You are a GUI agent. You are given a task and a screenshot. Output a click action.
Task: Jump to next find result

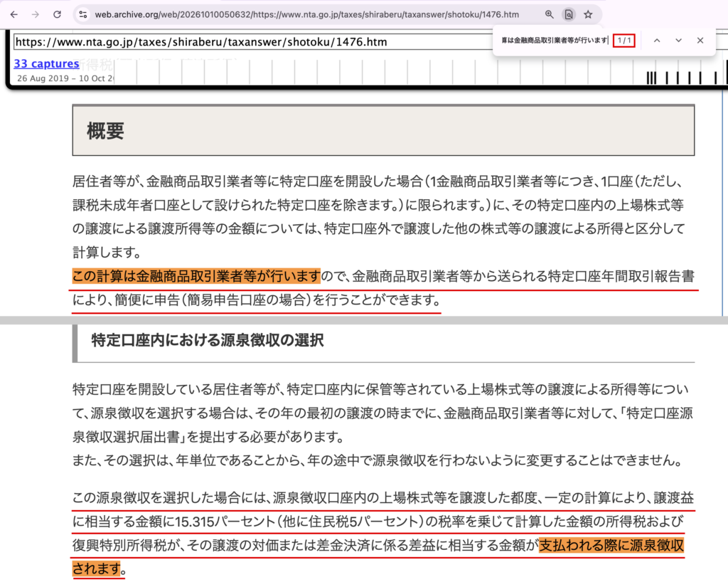(678, 41)
